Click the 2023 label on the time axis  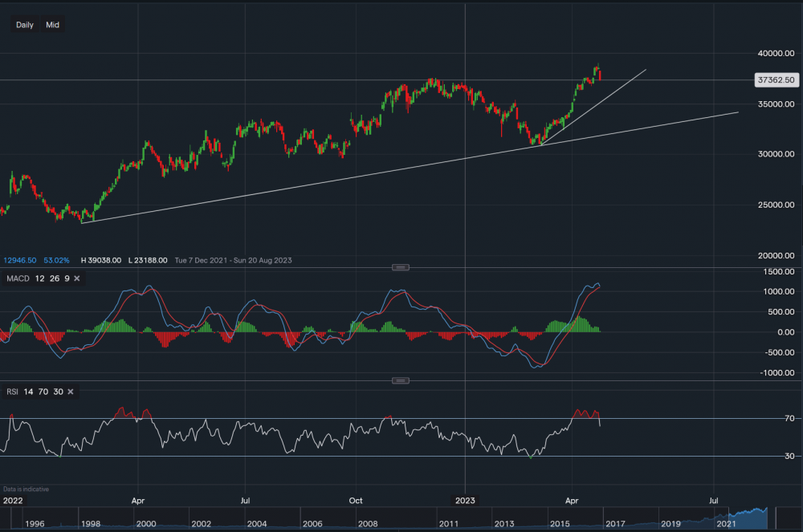pyautogui.click(x=465, y=500)
